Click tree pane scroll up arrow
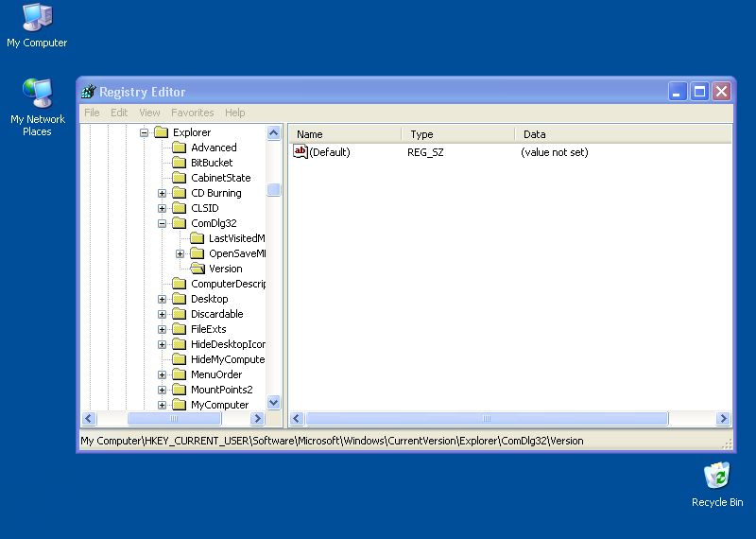This screenshot has width=756, height=539. tap(273, 132)
